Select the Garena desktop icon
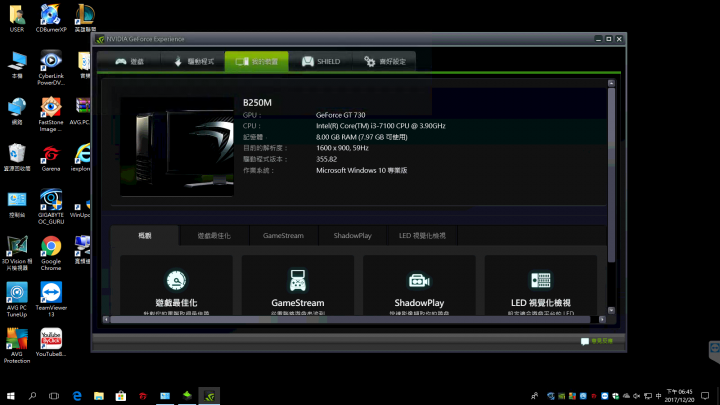 coord(51,158)
